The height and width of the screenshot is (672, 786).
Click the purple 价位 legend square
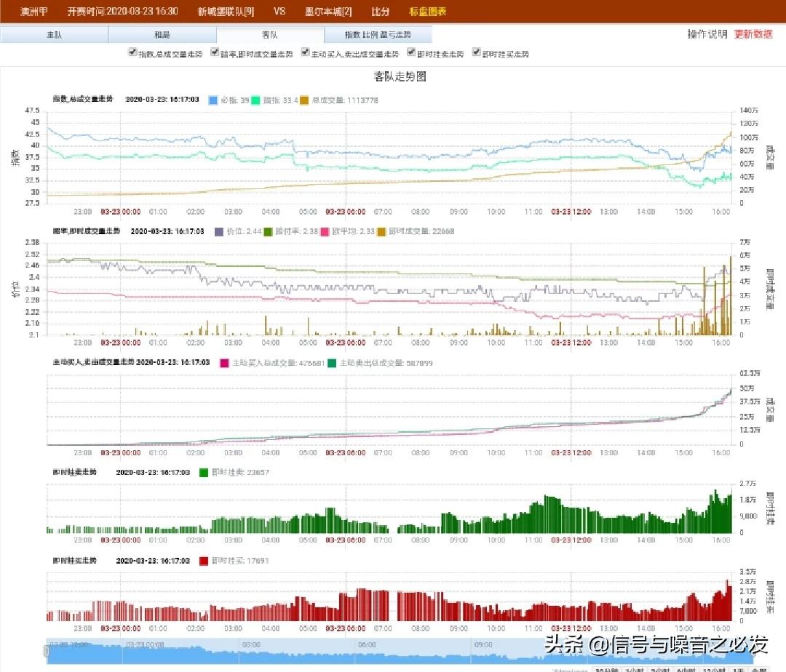tap(219, 231)
